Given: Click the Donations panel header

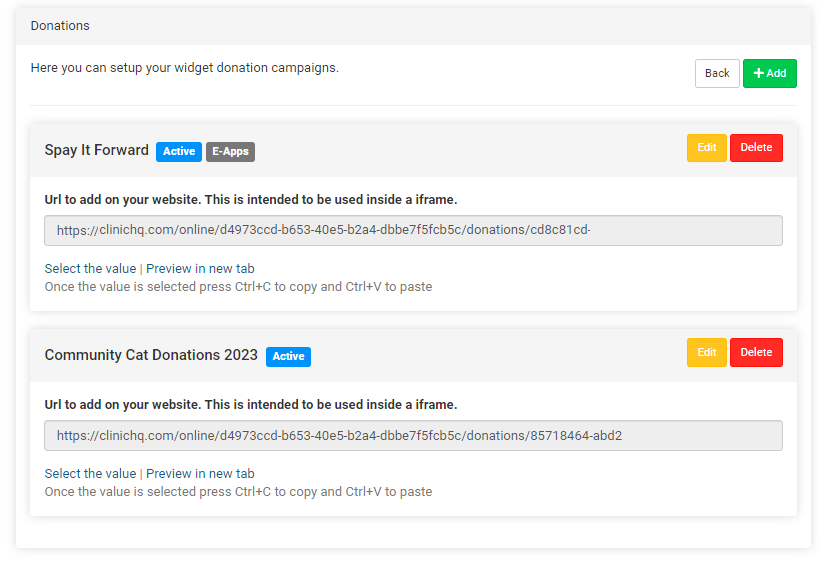Looking at the screenshot, I should [59, 25].
